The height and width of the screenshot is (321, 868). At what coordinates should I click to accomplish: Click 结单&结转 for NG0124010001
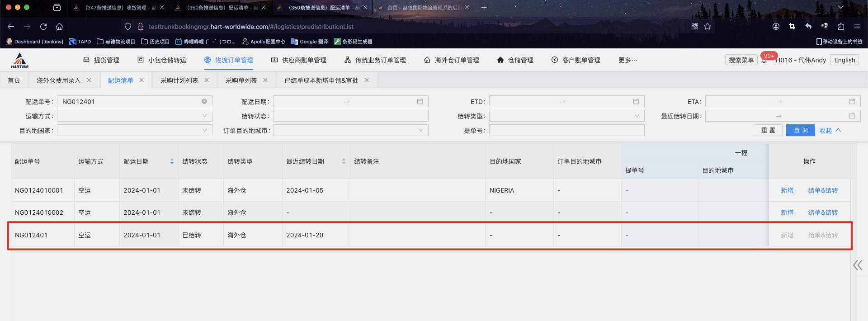[823, 190]
